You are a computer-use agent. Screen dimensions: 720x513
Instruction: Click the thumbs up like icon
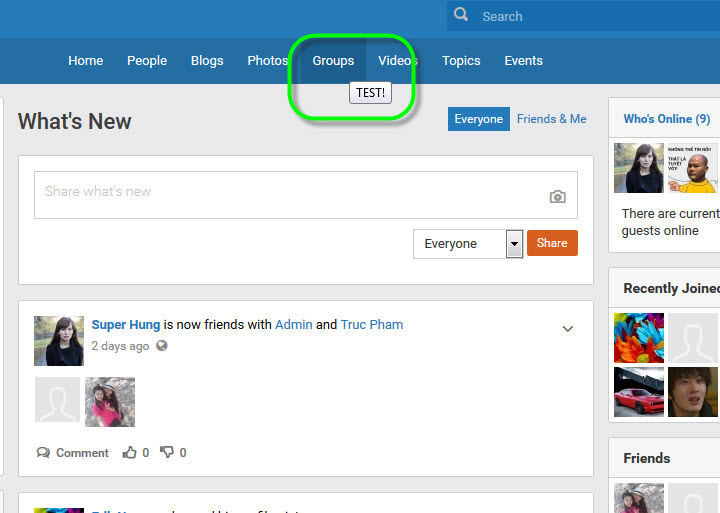point(129,453)
